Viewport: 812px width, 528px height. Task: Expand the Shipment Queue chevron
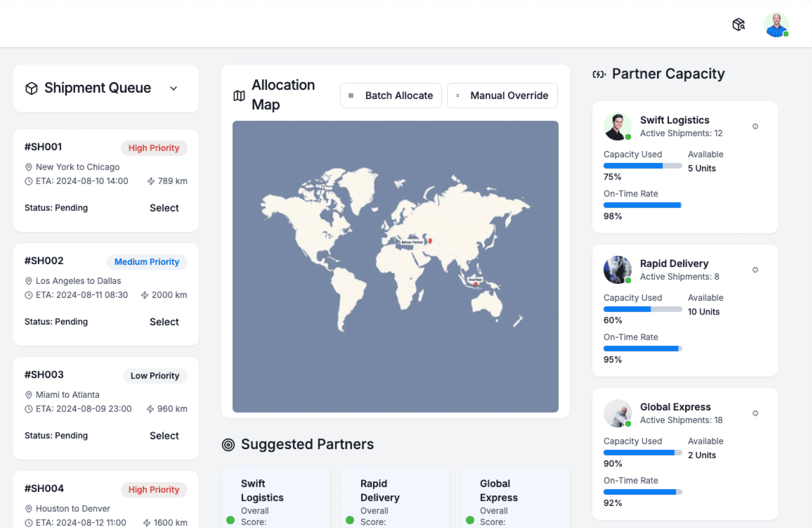click(x=173, y=88)
